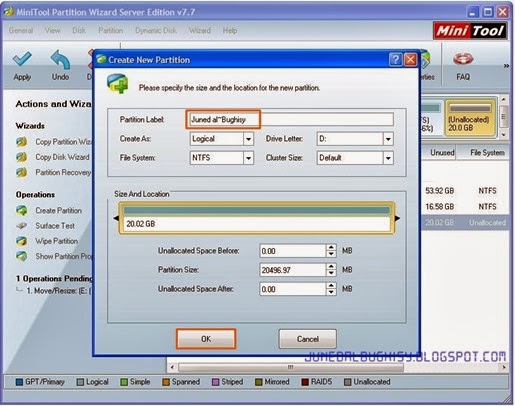This screenshot has width=515, height=406.
Task: Click the disk map scroll down arrow
Action: (x=504, y=135)
